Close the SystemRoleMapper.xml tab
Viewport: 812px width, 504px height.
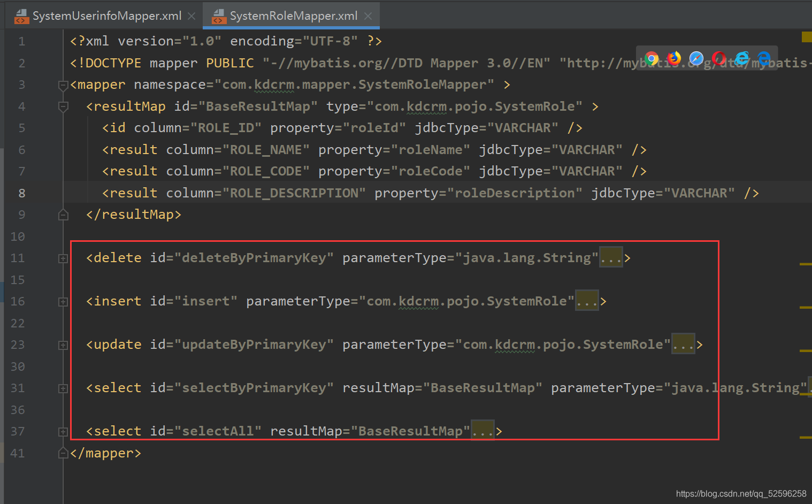click(x=368, y=16)
